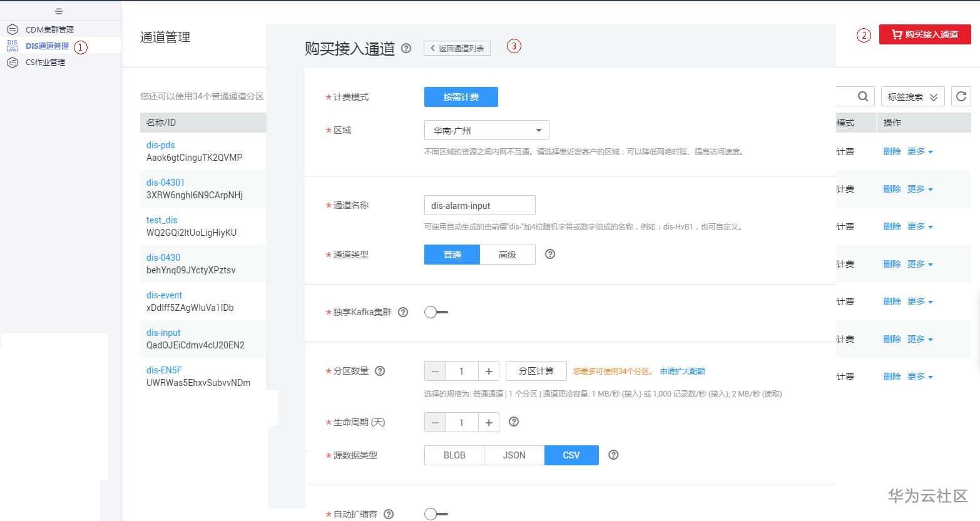Go back via 返回通道列表 button
Viewport: 980px width, 521px height.
[x=457, y=48]
